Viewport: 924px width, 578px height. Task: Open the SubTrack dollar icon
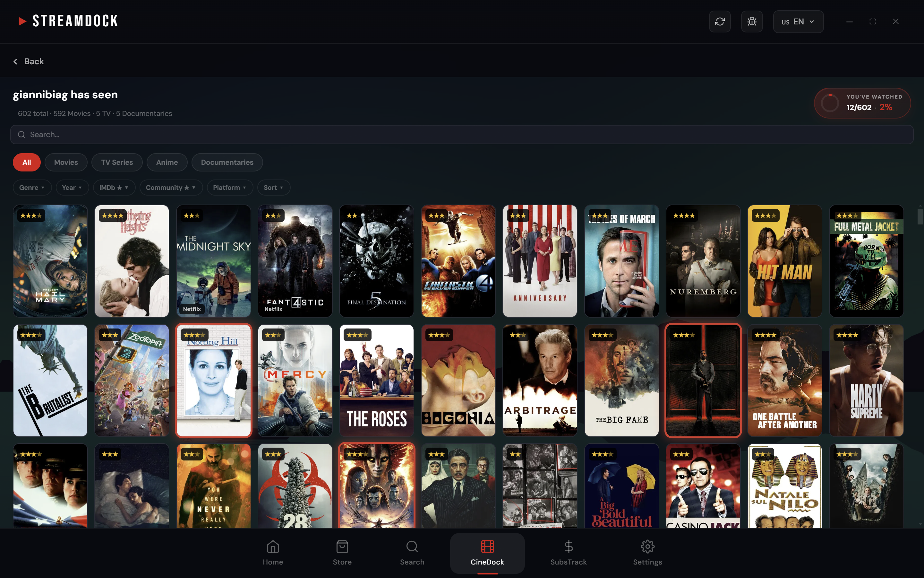coord(569,547)
